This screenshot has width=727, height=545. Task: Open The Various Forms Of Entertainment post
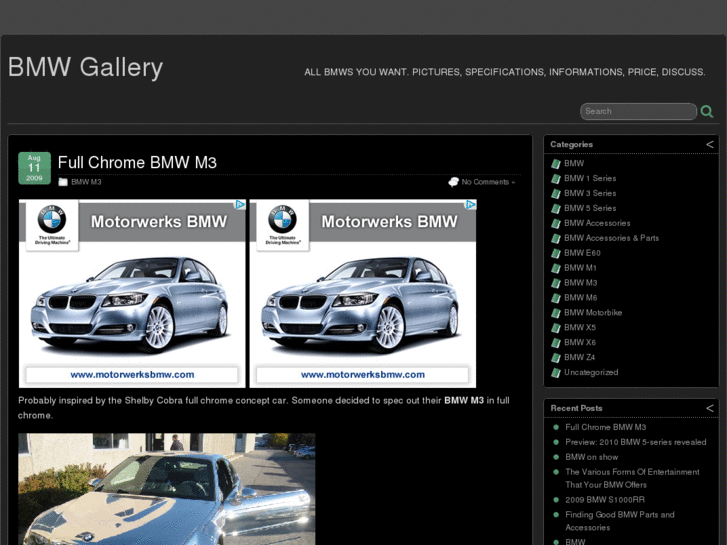point(632,478)
